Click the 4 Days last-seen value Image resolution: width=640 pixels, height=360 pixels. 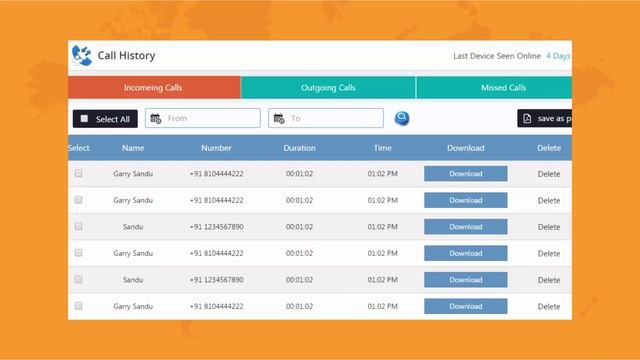(558, 56)
